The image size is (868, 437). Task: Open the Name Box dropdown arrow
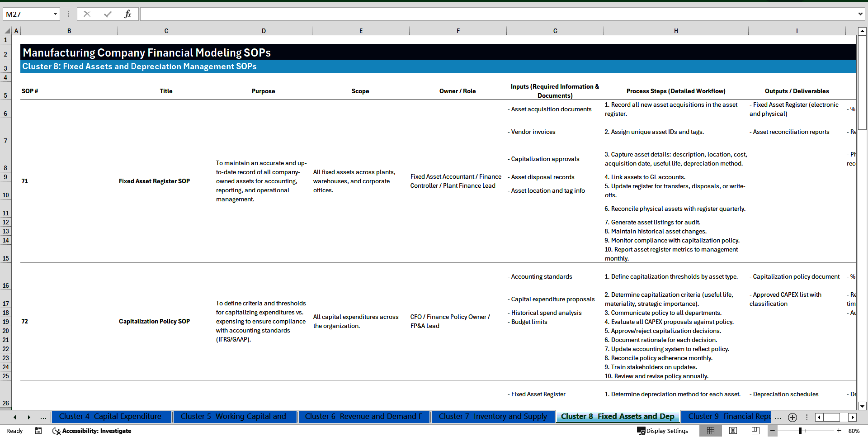pos(55,14)
